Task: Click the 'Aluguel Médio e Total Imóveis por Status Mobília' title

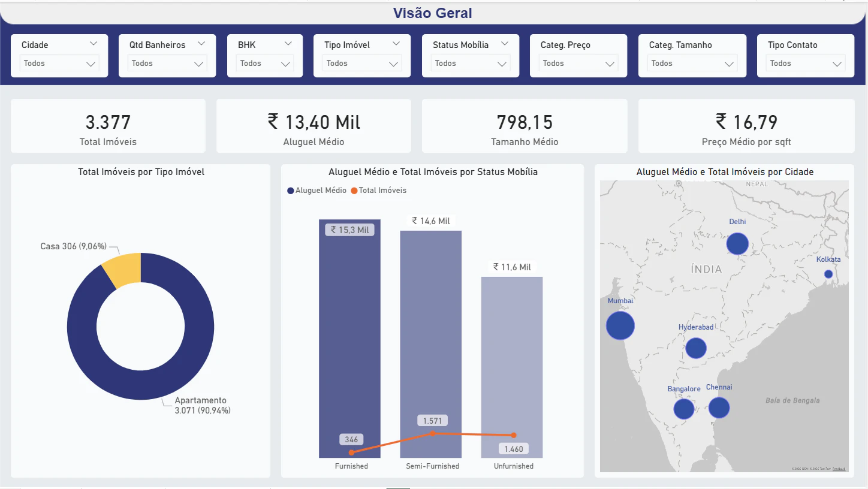Action: coord(433,172)
